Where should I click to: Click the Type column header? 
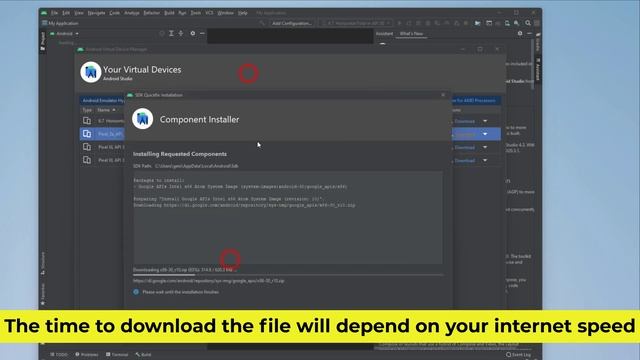pyautogui.click(x=87, y=110)
